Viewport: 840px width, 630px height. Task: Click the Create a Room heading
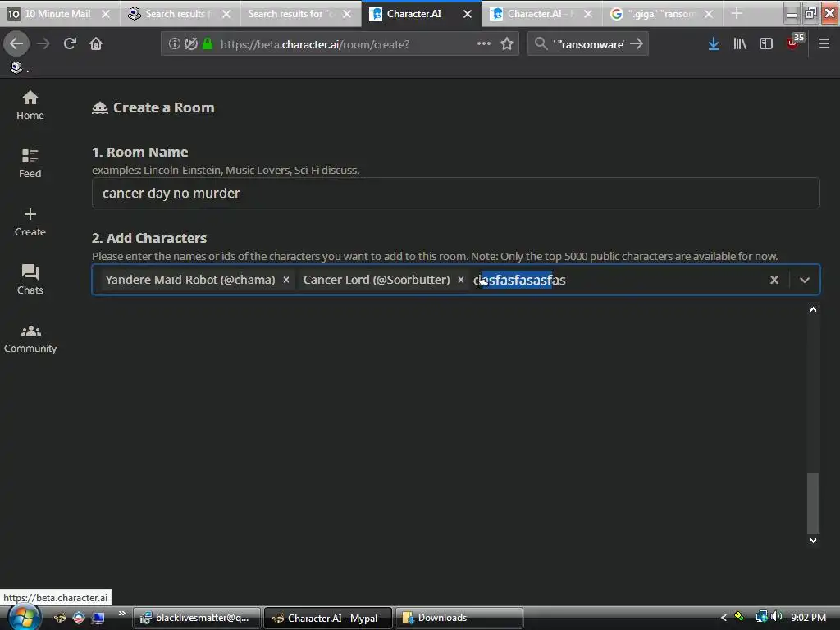click(163, 107)
